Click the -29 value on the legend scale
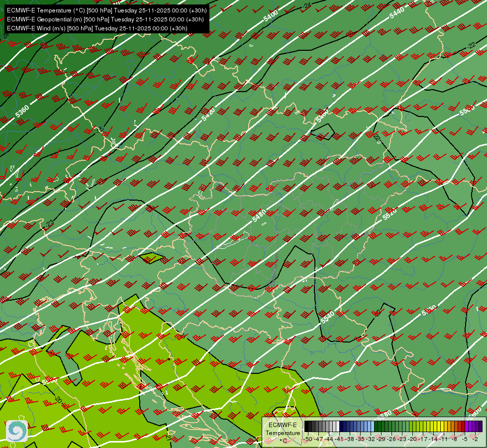487x448 pixels. click(x=381, y=439)
